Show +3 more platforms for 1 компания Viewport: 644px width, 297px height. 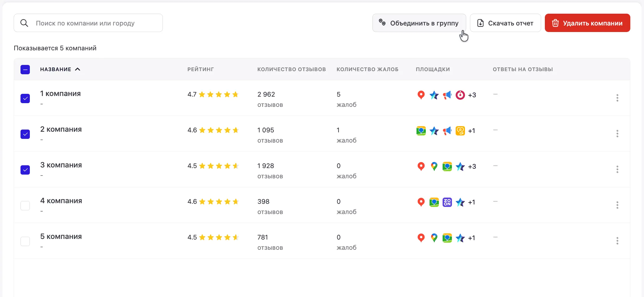[472, 95]
